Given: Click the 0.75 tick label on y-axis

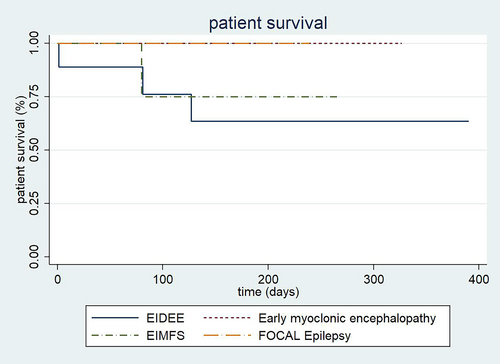Looking at the screenshot, I should coord(34,97).
